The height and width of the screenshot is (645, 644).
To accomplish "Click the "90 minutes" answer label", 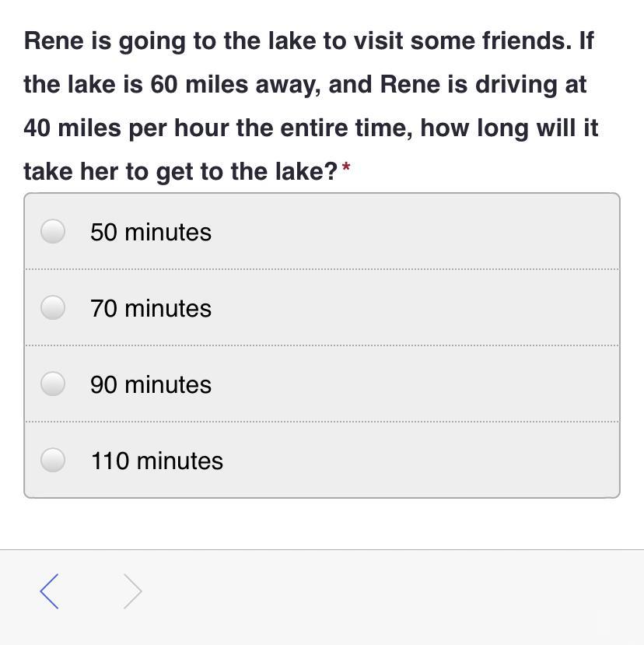I will tap(150, 384).
